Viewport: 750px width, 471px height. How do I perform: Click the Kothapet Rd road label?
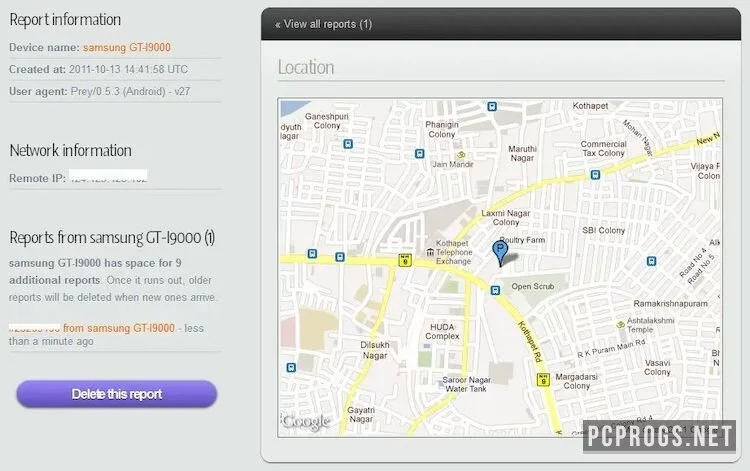(x=530, y=341)
